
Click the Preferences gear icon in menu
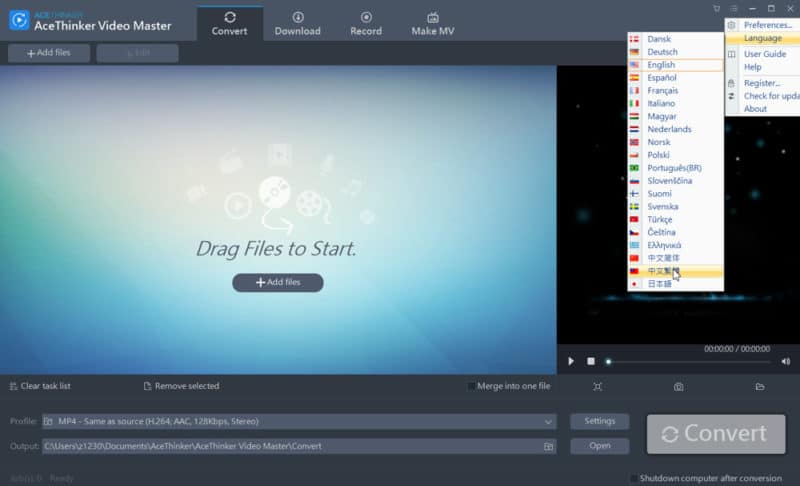732,25
